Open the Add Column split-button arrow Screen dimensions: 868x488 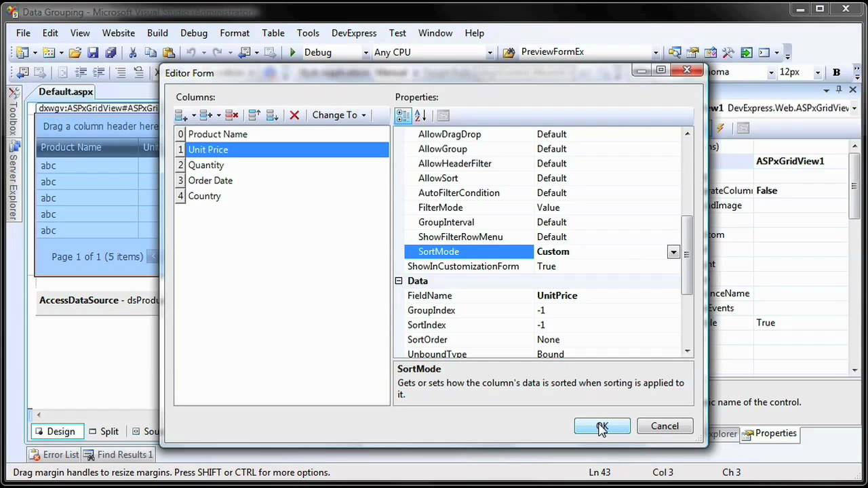point(193,115)
